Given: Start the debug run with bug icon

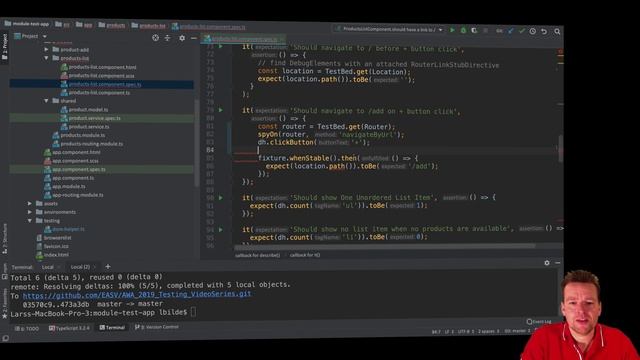Looking at the screenshot, I should [x=463, y=31].
